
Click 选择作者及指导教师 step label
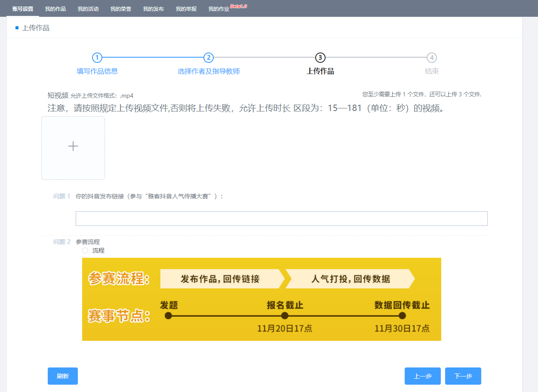209,71
